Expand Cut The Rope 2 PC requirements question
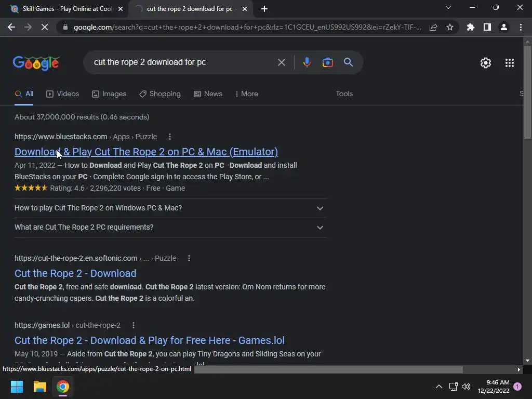This screenshot has height=399, width=532. [170, 228]
